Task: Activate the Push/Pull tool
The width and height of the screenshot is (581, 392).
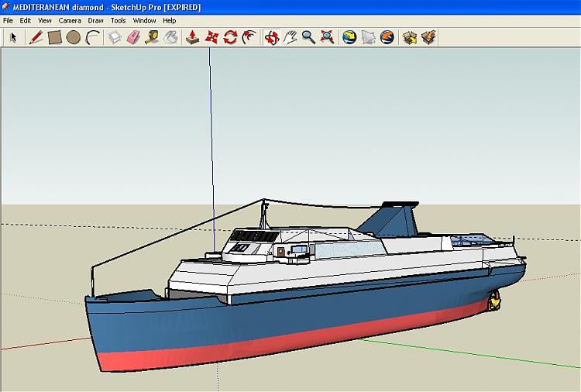Action: pyautogui.click(x=193, y=37)
